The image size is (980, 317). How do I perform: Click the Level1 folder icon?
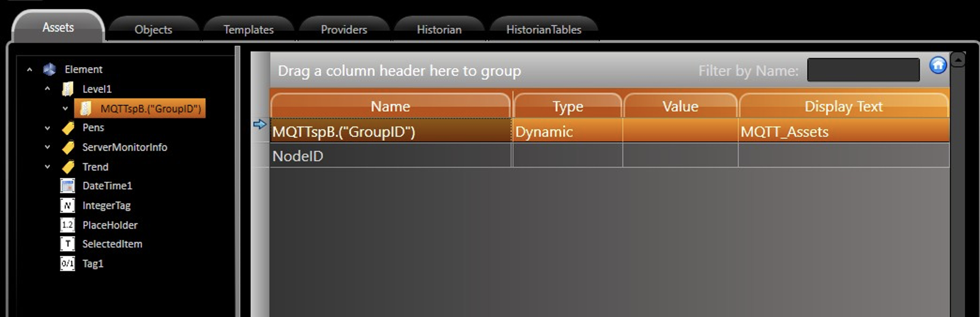[68, 89]
